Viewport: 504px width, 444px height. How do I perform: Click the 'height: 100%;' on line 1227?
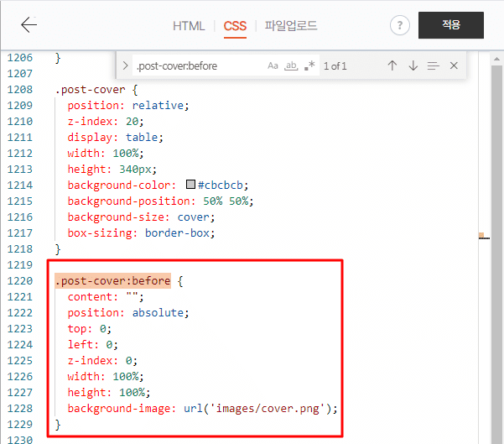(109, 393)
